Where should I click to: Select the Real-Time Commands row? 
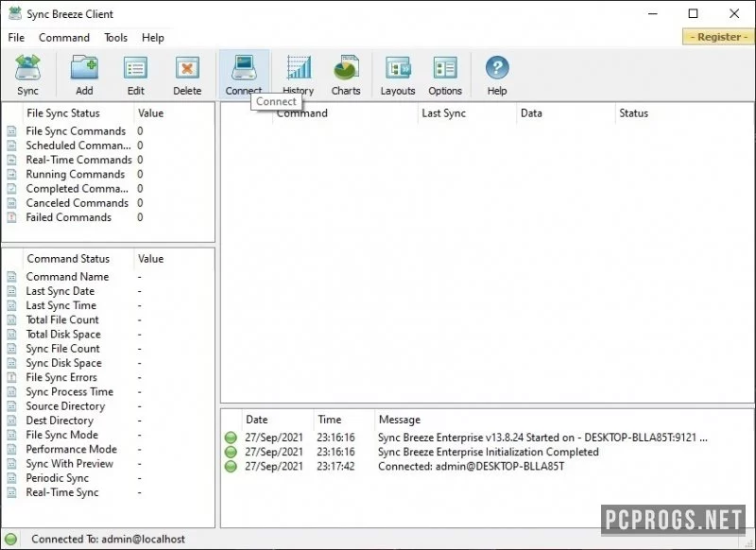click(x=109, y=160)
